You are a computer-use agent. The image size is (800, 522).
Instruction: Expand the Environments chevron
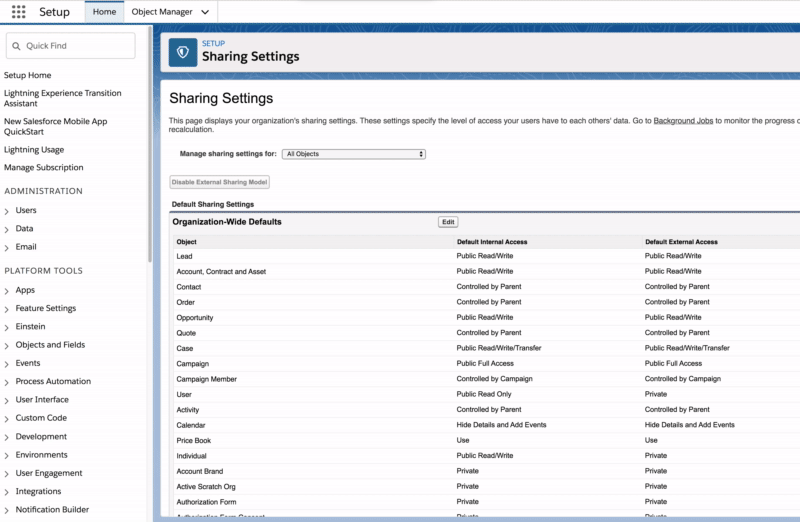[x=7, y=456]
